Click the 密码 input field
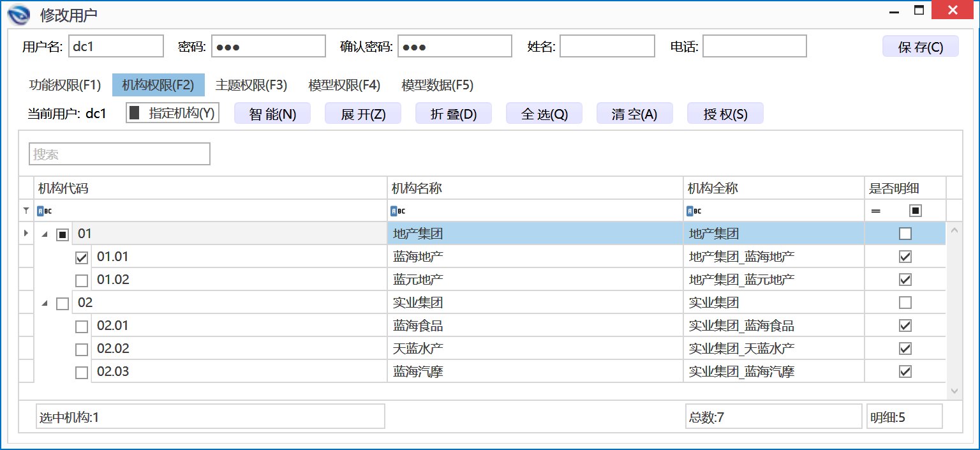980x450 pixels. click(x=269, y=46)
